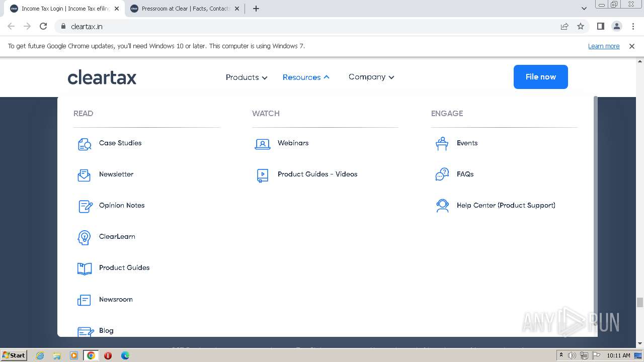Click the Newsroom newspaper icon
The image size is (644, 362).
point(84,300)
